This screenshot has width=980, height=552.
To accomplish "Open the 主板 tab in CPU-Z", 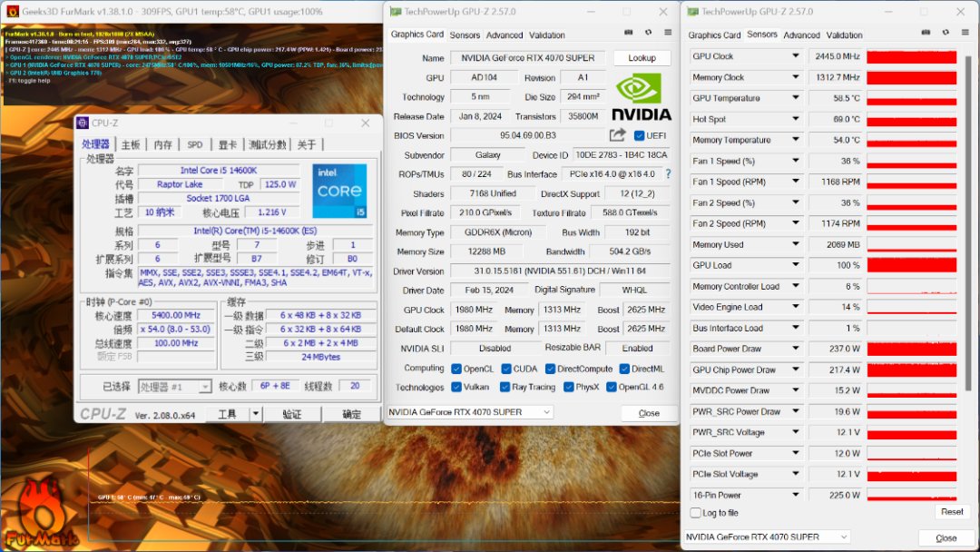I will [x=131, y=144].
